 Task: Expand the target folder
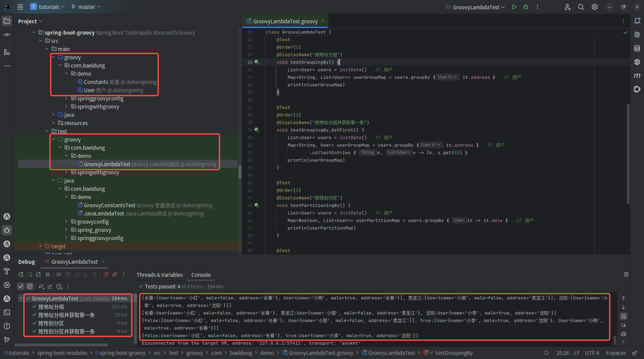40,246
